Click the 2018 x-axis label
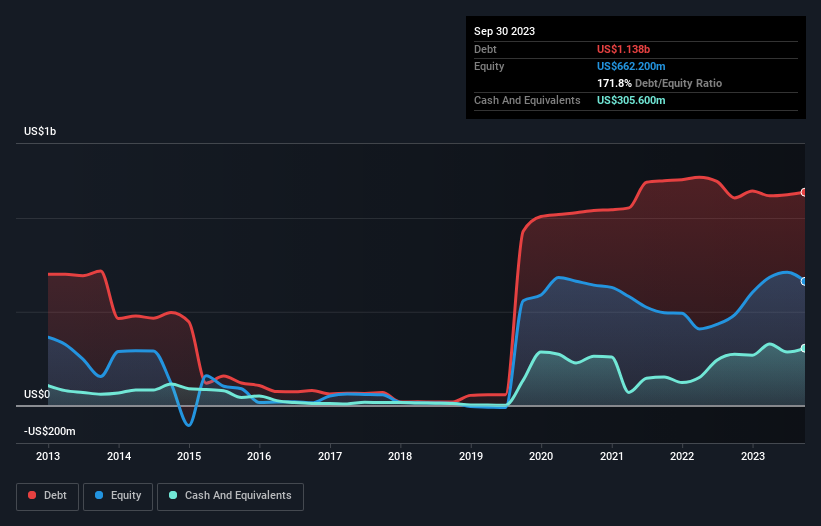Screen dimensions: 821x526 click(x=400, y=456)
